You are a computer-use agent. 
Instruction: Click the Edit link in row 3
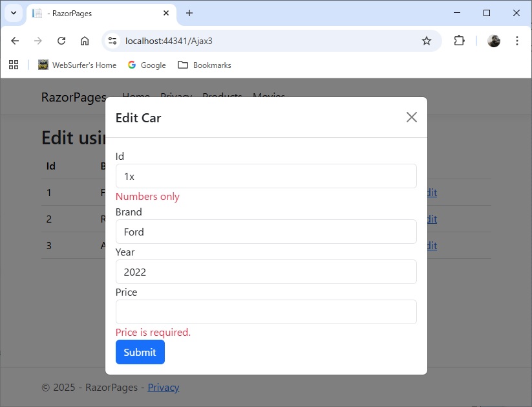[432, 245]
